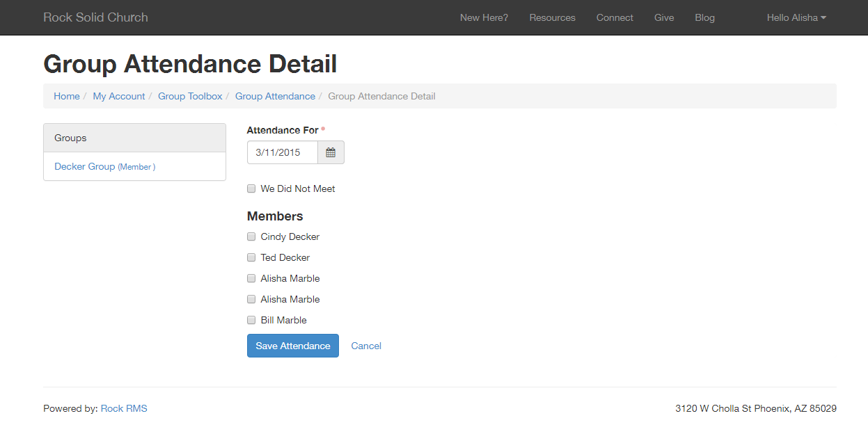The height and width of the screenshot is (434, 868).
Task: Select Decker Group in Groups panel
Action: 104,167
